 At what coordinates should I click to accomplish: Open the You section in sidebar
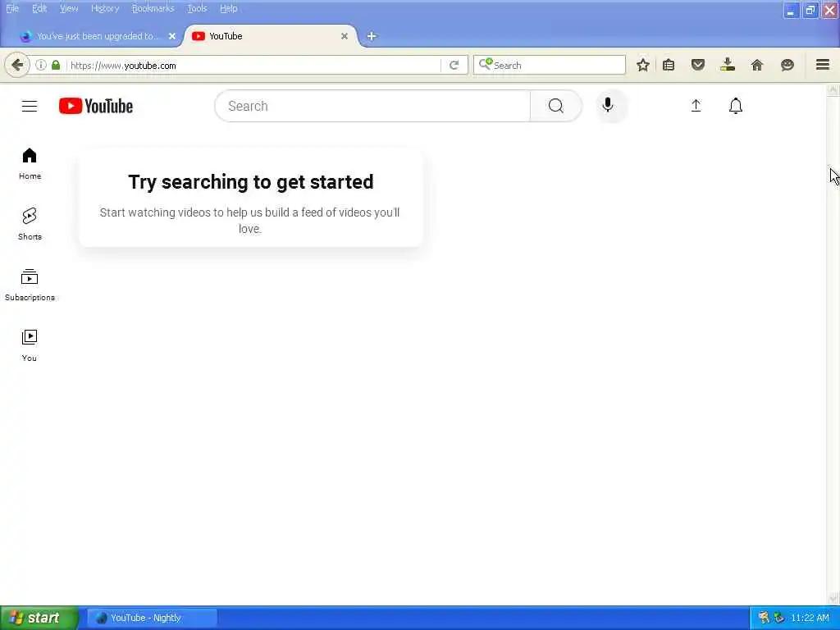point(30,345)
